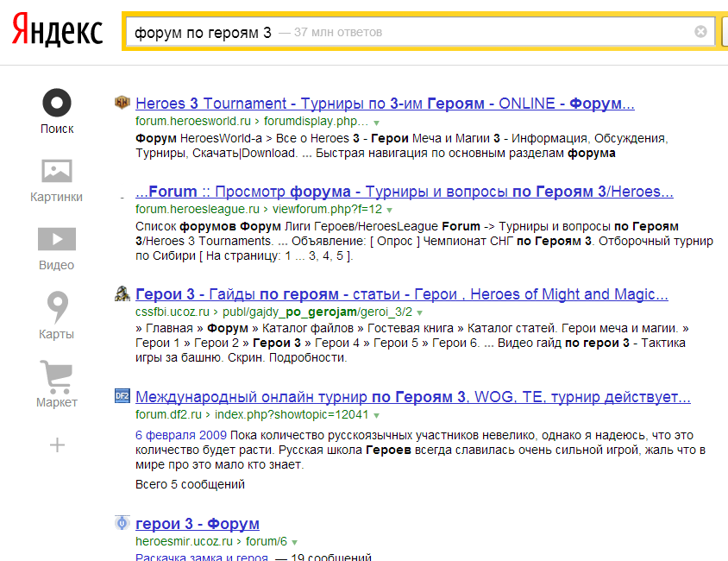728x561 pixels.
Task: Open viewforum.php?f=12 path link
Action: [x=327, y=210]
